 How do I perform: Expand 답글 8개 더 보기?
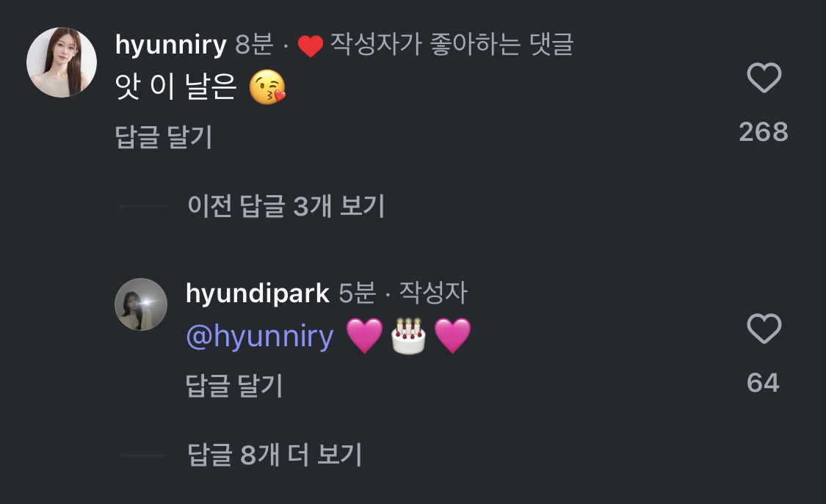[275, 455]
